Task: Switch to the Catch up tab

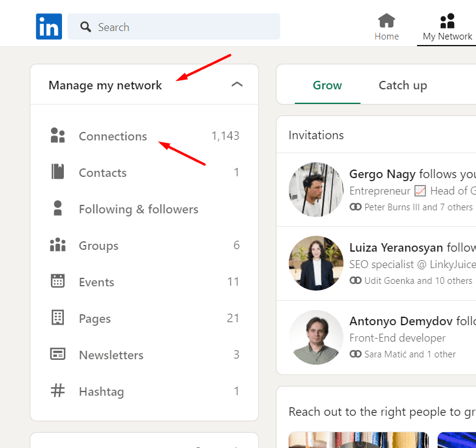Action: [403, 86]
